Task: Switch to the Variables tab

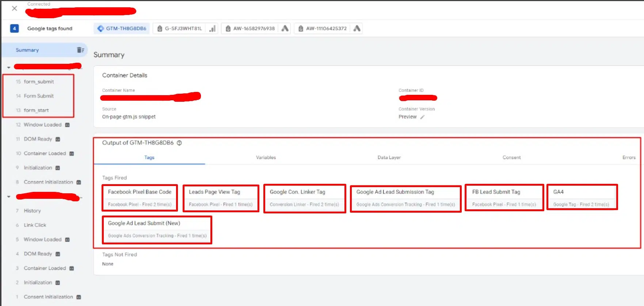Action: 266,158
